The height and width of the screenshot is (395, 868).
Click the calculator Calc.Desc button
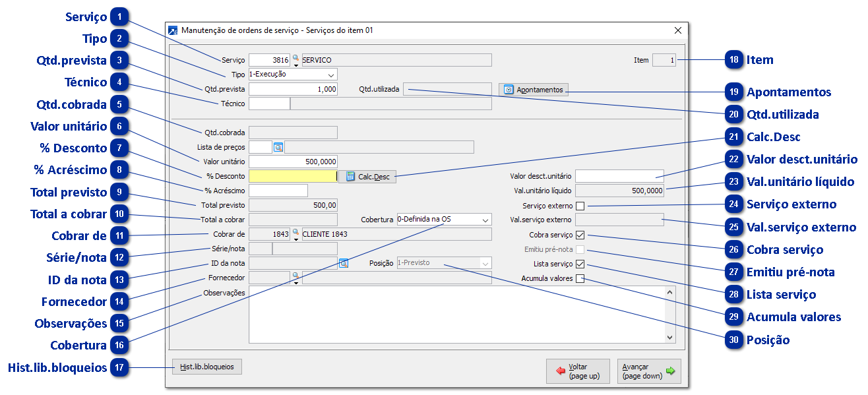pos(368,177)
